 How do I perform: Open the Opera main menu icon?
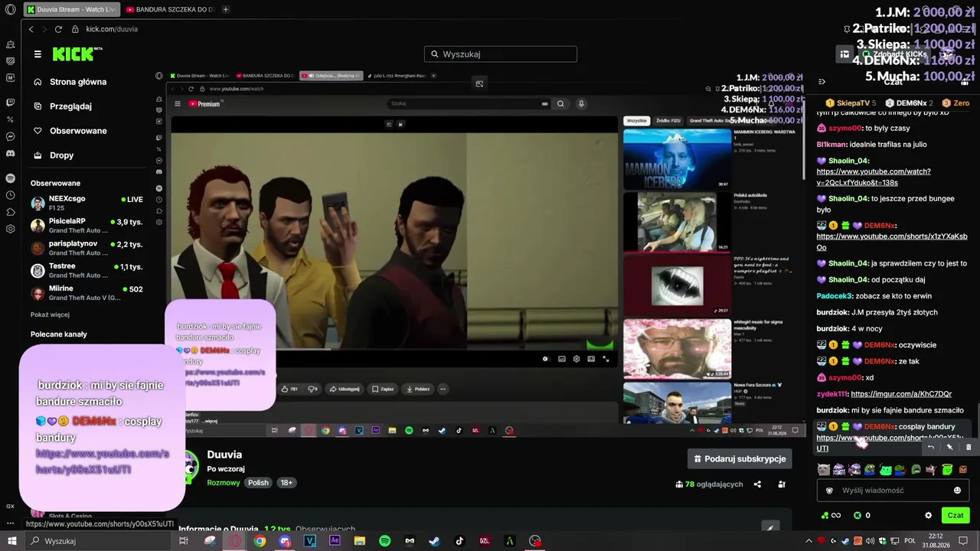tap(10, 9)
